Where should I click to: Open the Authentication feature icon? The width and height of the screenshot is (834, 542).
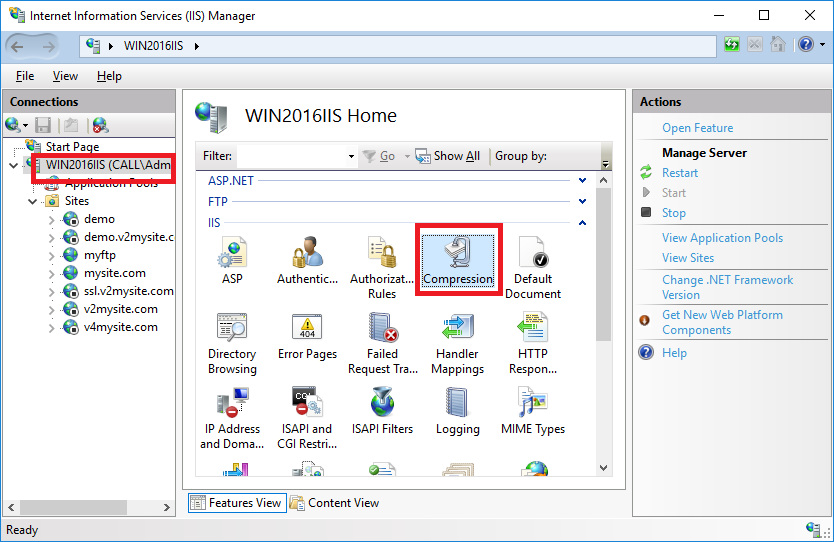(307, 258)
